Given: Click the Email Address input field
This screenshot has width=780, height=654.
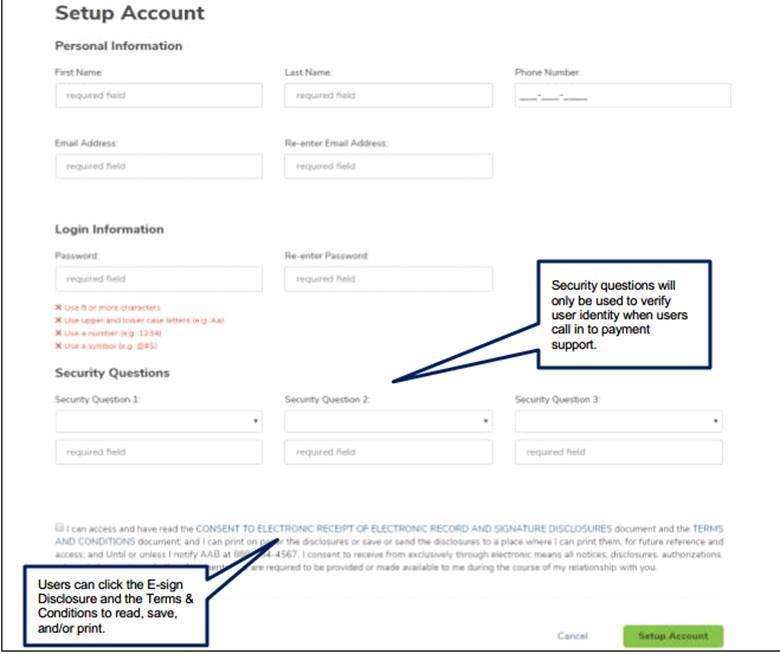Looking at the screenshot, I should pos(159,167).
